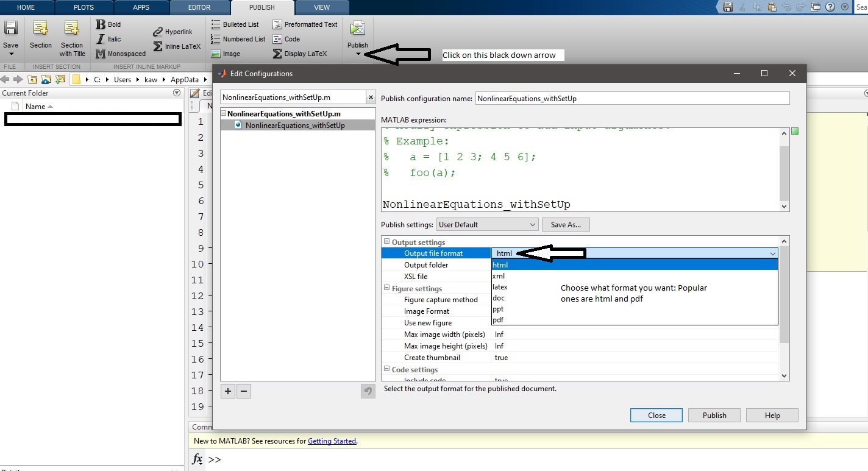Image resolution: width=868 pixels, height=471 pixels.
Task: Click the Help button in the dialog
Action: pyautogui.click(x=772, y=415)
